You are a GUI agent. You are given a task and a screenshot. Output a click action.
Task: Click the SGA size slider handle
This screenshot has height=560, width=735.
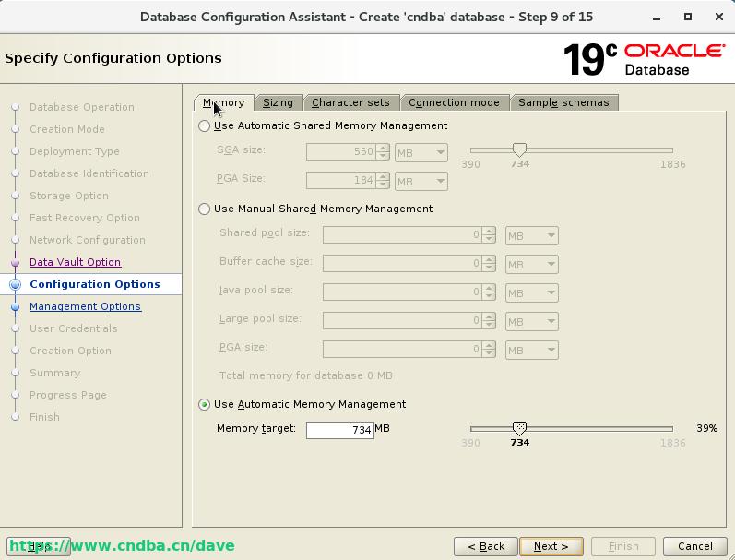[519, 149]
